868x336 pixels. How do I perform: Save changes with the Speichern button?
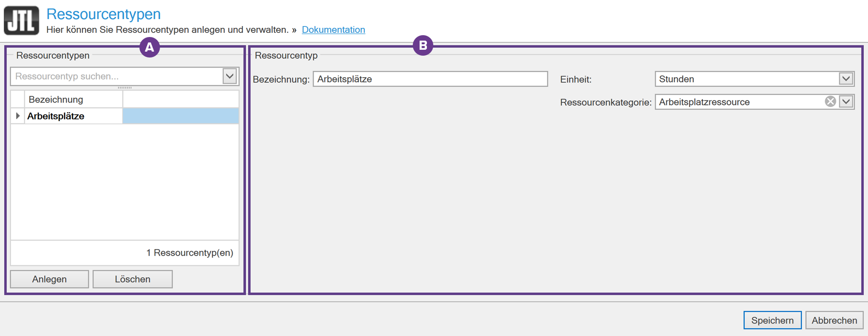point(772,320)
